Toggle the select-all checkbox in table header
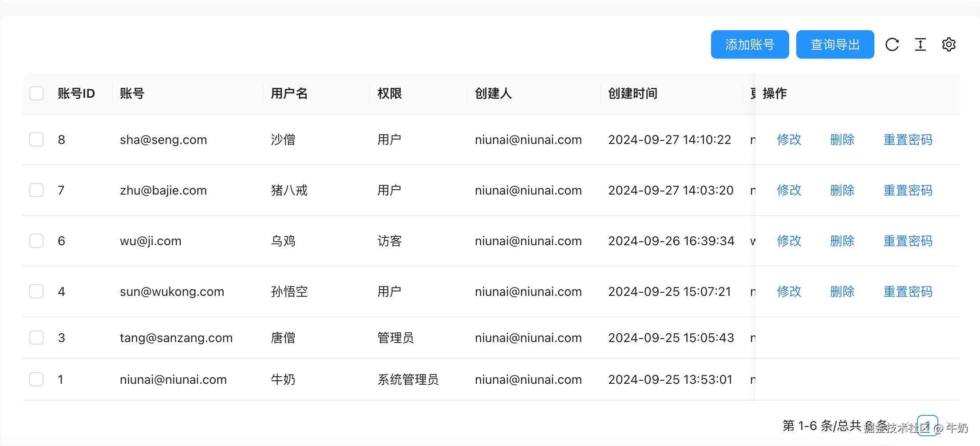This screenshot has width=980, height=446. tap(36, 93)
